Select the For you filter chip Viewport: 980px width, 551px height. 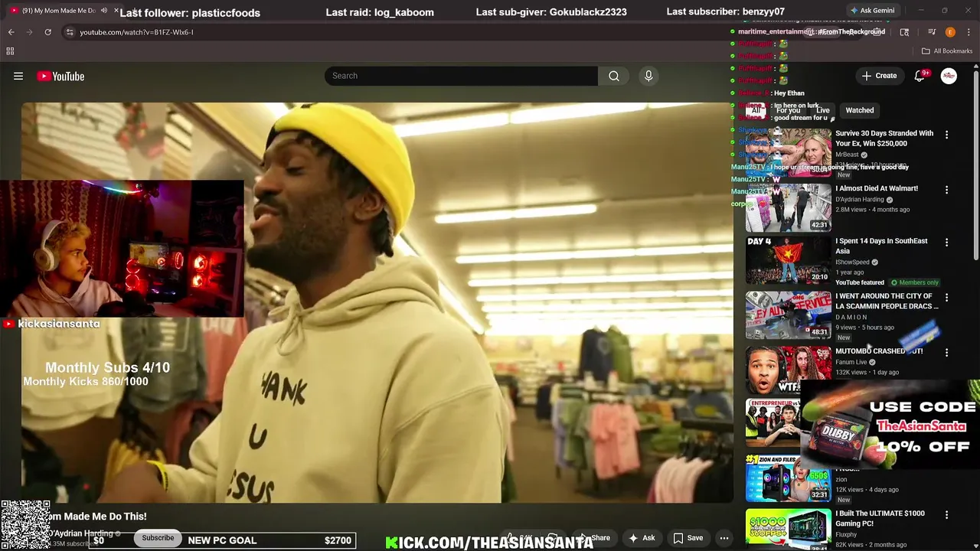[788, 110]
